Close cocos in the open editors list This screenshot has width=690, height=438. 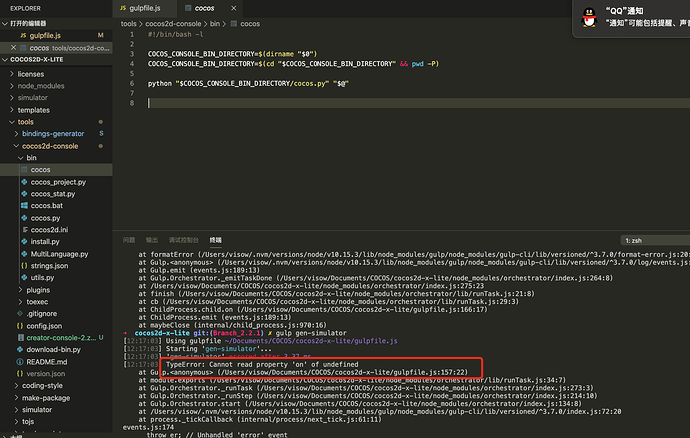pyautogui.click(x=13, y=48)
